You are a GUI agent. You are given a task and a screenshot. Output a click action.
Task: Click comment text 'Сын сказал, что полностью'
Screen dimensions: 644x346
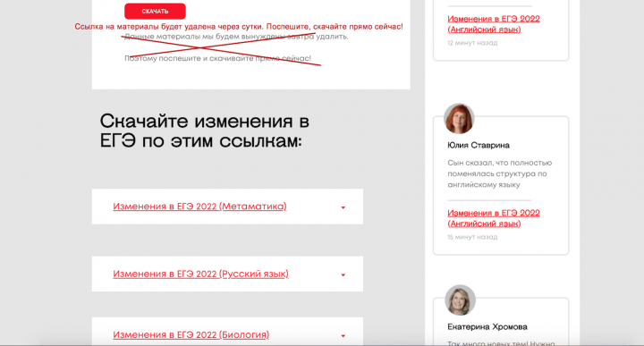tap(499, 163)
